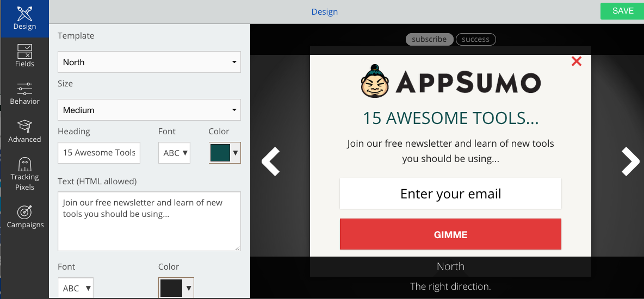Open the Fields section icon

[x=24, y=51]
